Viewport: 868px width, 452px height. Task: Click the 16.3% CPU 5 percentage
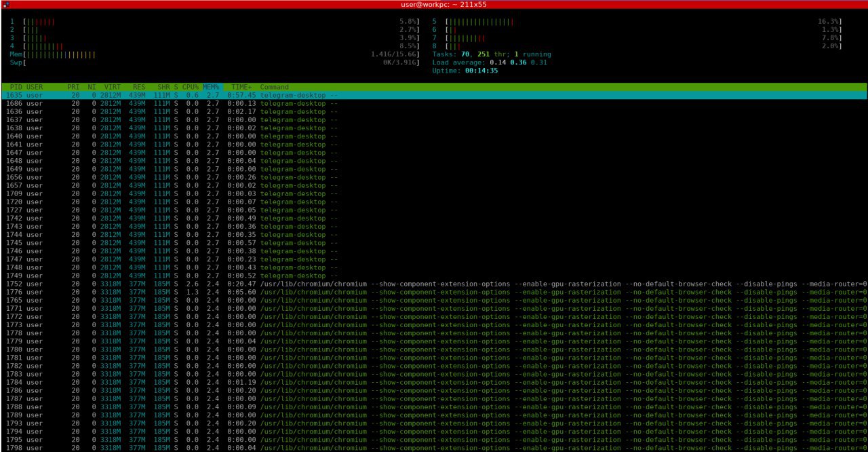click(828, 22)
